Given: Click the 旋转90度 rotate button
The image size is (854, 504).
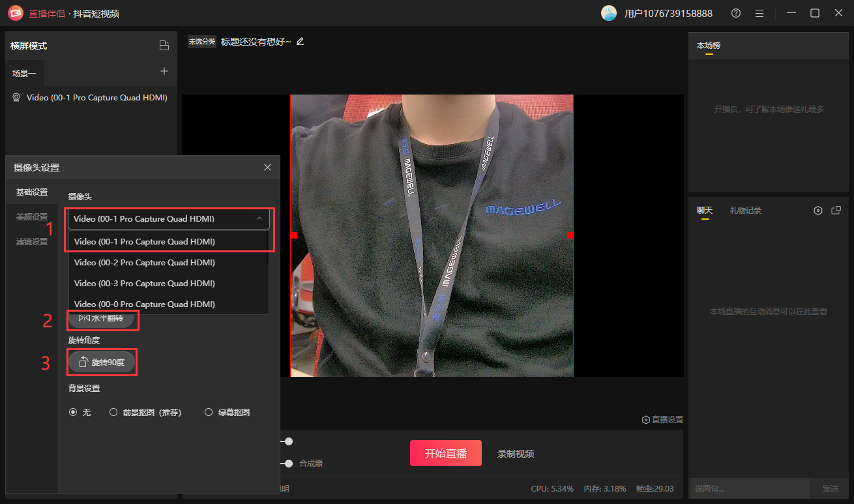Looking at the screenshot, I should point(102,362).
